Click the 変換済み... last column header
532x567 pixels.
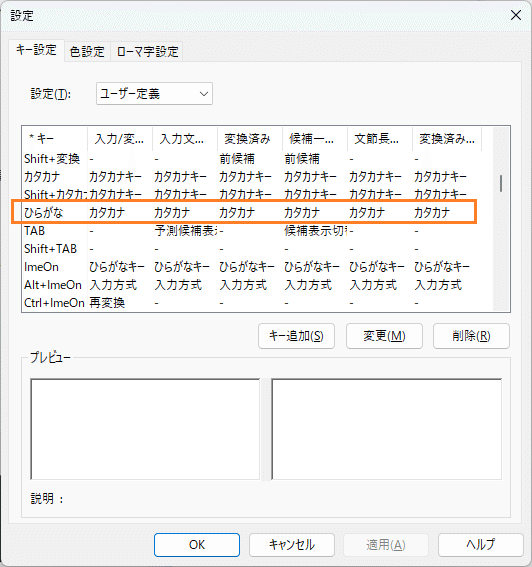[x=447, y=138]
